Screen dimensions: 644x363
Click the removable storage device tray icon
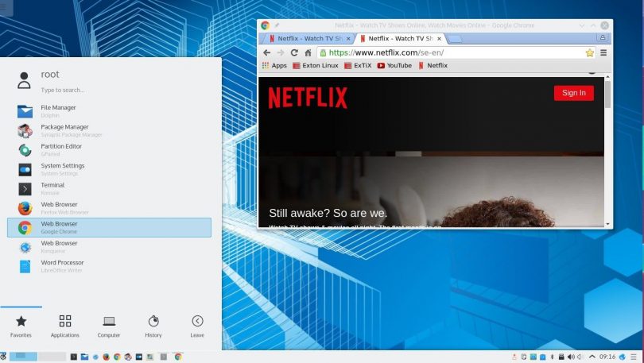point(561,357)
